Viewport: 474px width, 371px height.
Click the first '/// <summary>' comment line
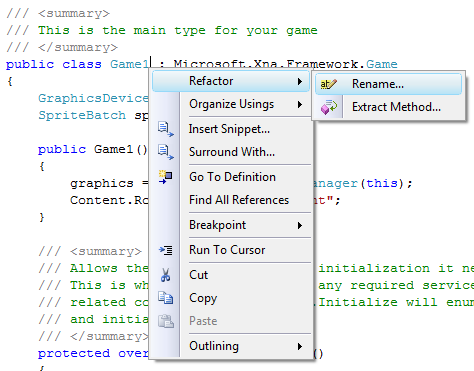point(58,13)
